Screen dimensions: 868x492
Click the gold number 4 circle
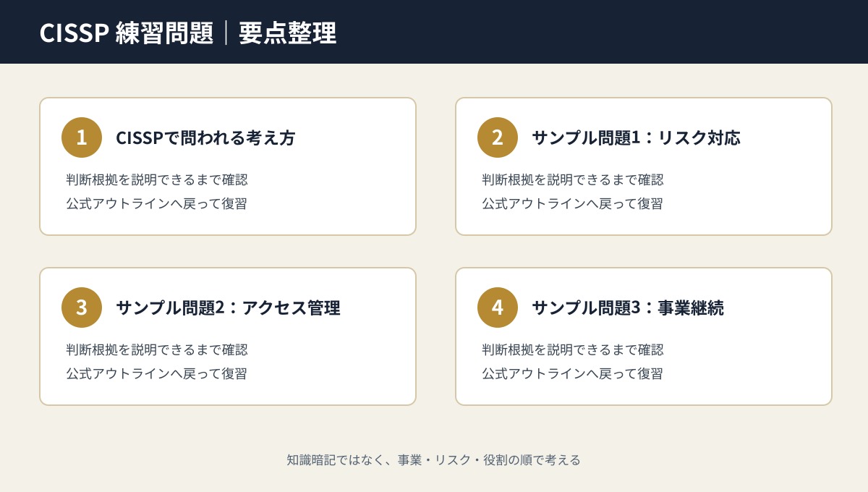click(x=498, y=307)
